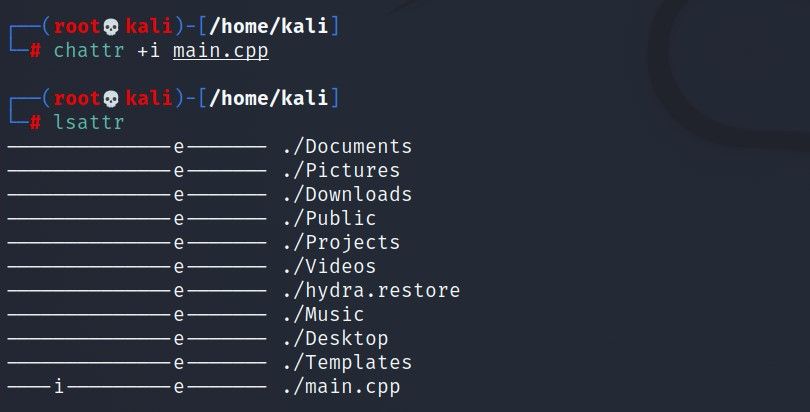The width and height of the screenshot is (810, 412).
Task: Click the ./Templates entry
Action: click(346, 363)
